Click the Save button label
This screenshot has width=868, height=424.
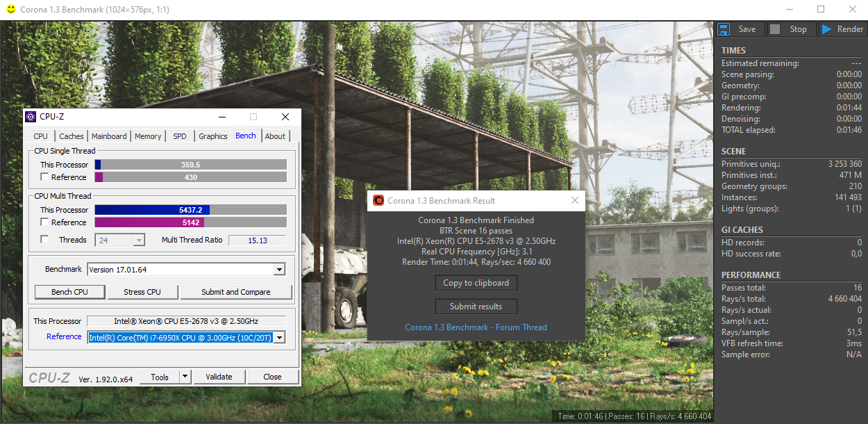747,29
